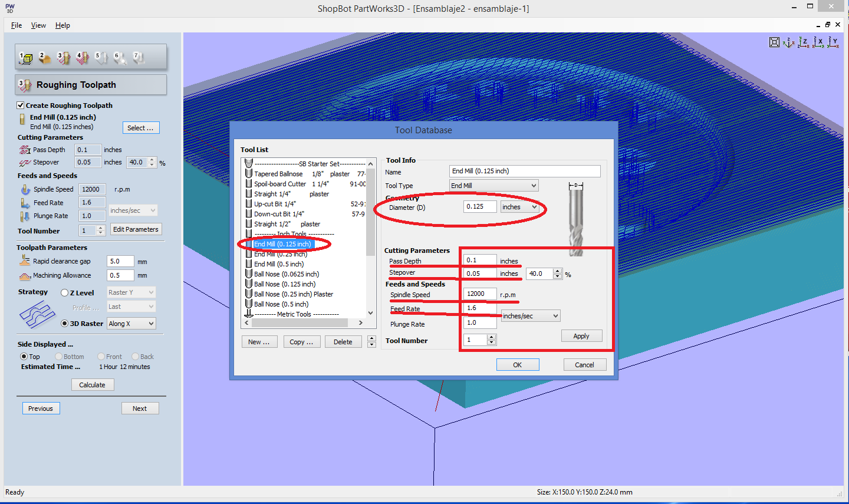
Task: Click Stepover percent stepper in Tool Database
Action: pos(558,274)
